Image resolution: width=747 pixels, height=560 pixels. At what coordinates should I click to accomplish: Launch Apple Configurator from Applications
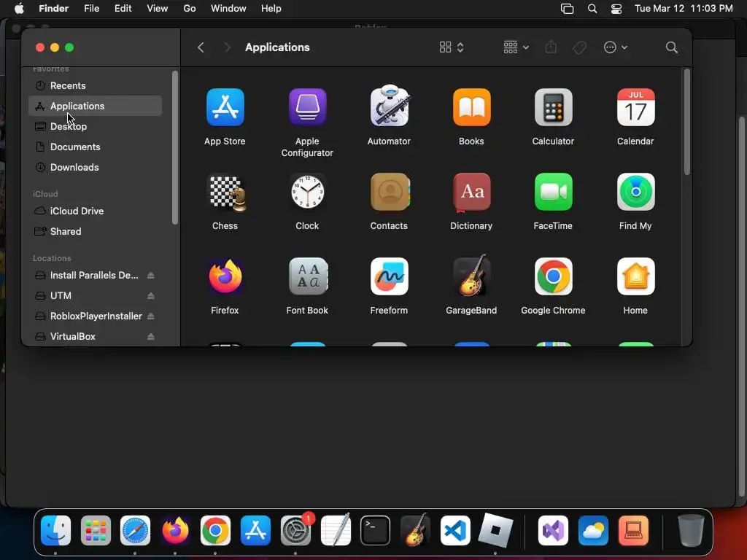[307, 108]
